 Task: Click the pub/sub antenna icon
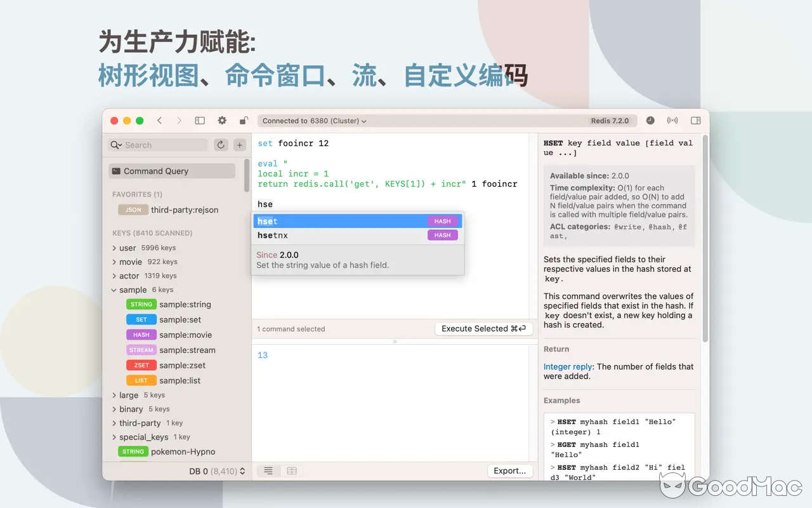pyautogui.click(x=672, y=120)
